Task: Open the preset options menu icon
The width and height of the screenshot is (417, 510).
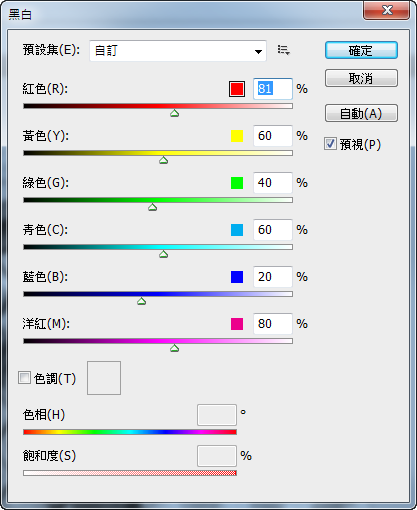Action: point(284,50)
